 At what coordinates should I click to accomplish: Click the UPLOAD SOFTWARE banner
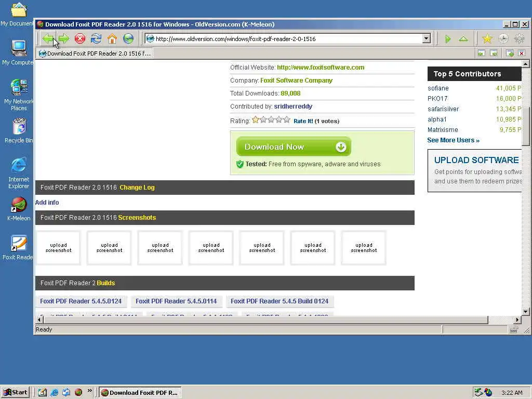(x=475, y=170)
